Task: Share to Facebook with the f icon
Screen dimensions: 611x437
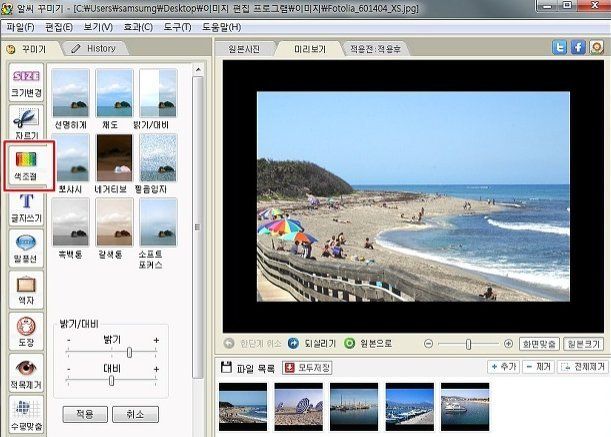Action: pyautogui.click(x=578, y=48)
